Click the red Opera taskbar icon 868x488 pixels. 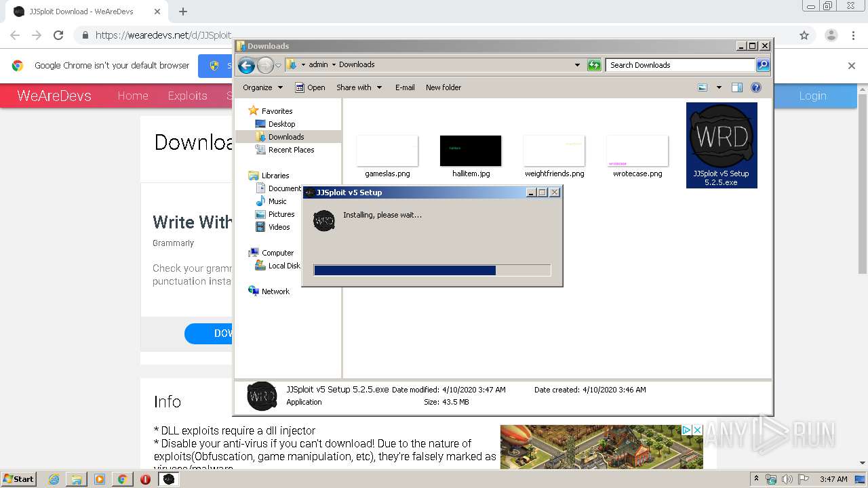(145, 479)
